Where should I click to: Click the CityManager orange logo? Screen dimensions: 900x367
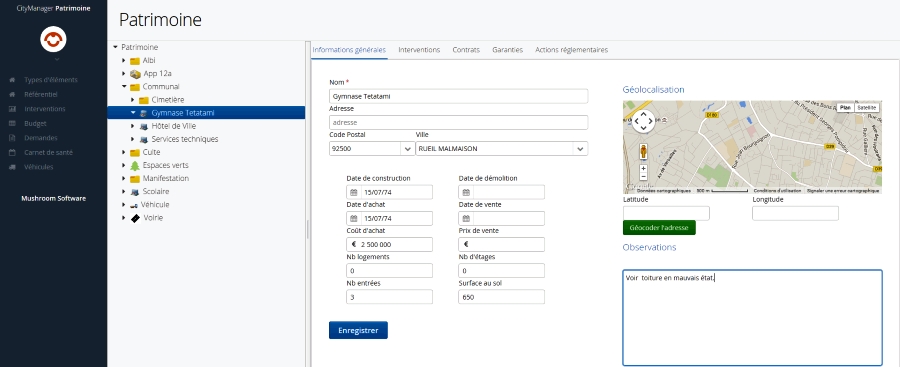point(53,39)
